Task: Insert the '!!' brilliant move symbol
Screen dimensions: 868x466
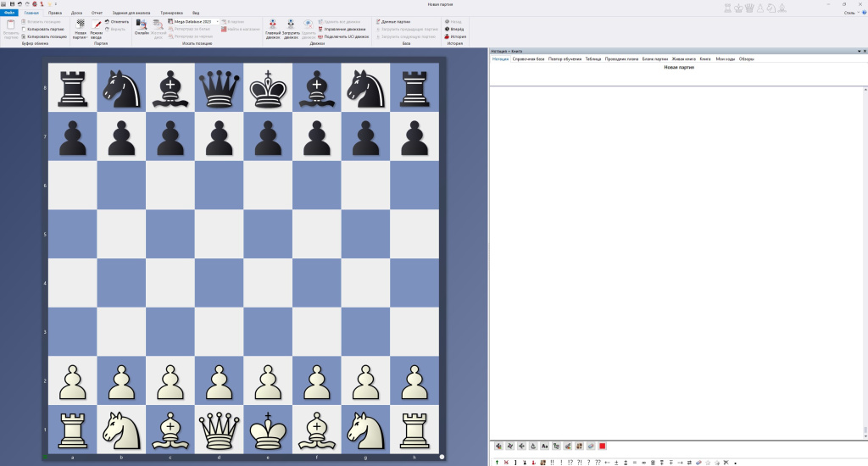Action: [552, 462]
